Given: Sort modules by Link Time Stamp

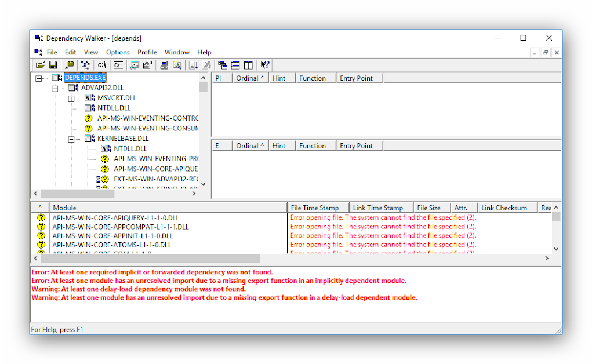Looking at the screenshot, I should point(381,208).
